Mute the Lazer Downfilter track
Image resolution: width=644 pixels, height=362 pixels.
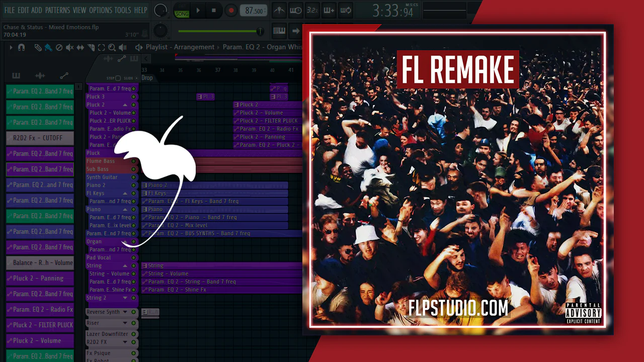(133, 334)
